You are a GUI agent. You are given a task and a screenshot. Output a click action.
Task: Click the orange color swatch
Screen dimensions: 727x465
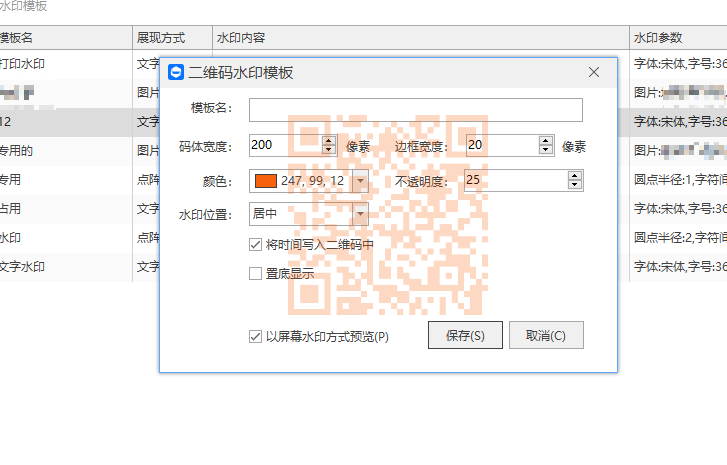pos(266,181)
